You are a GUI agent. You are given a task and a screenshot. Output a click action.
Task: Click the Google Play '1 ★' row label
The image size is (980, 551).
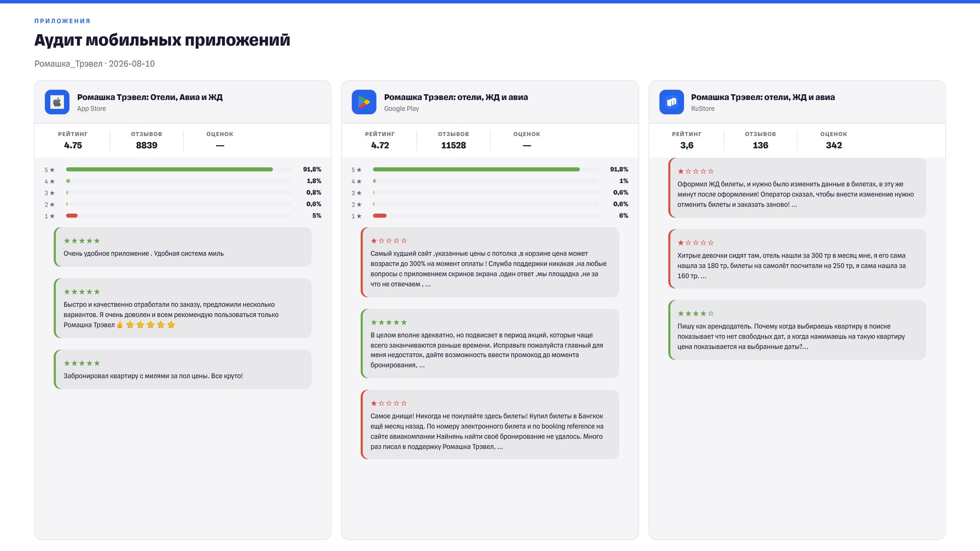pos(356,216)
